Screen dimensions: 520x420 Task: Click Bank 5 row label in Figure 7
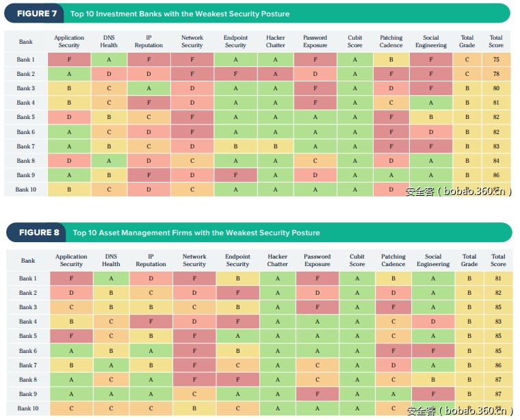pyautogui.click(x=26, y=118)
